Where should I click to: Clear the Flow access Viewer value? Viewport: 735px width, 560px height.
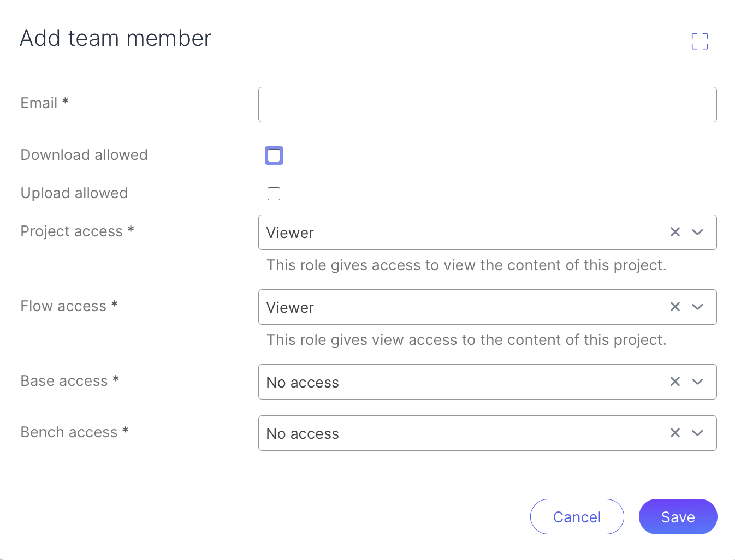pos(675,307)
